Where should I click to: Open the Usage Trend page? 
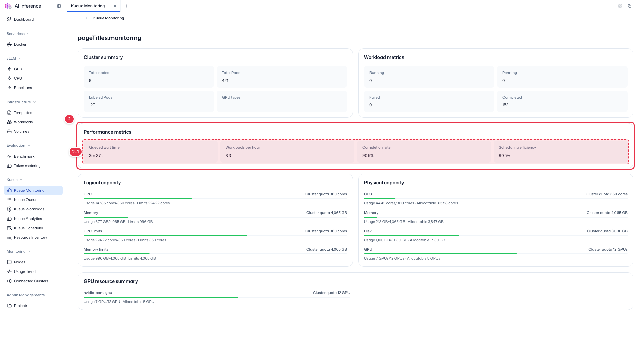pyautogui.click(x=33, y=271)
